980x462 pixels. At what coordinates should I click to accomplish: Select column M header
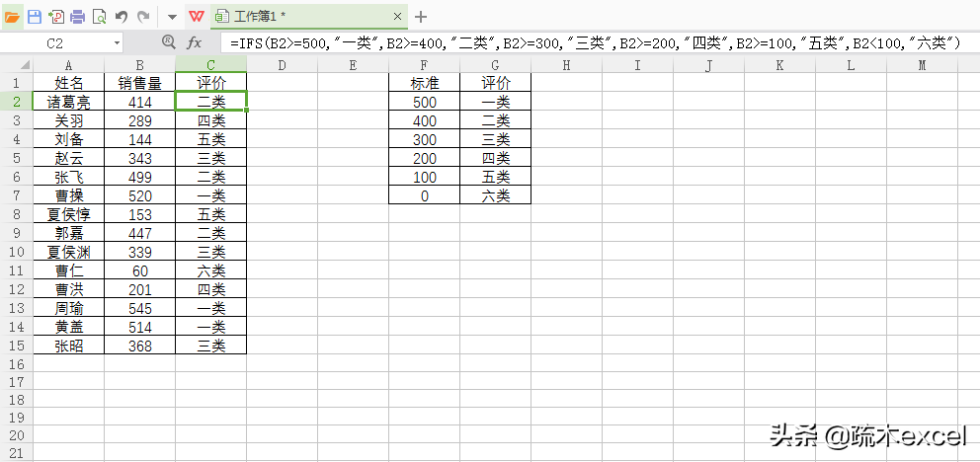point(923,65)
